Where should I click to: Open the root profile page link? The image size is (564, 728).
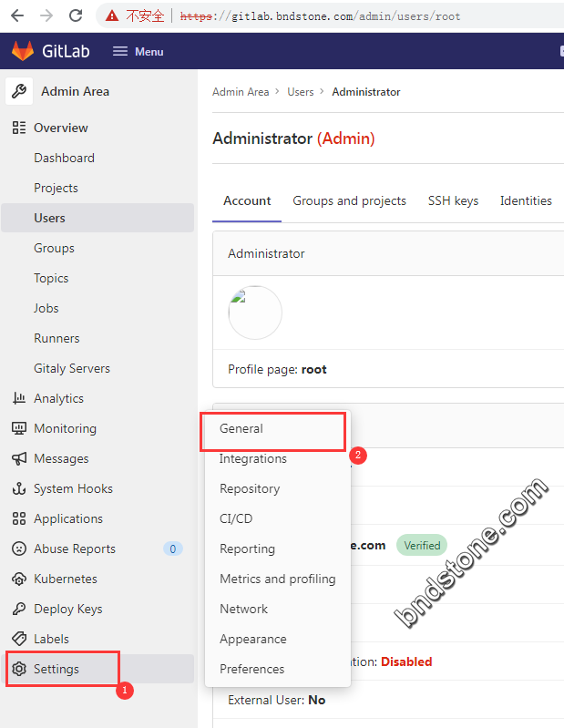(313, 370)
